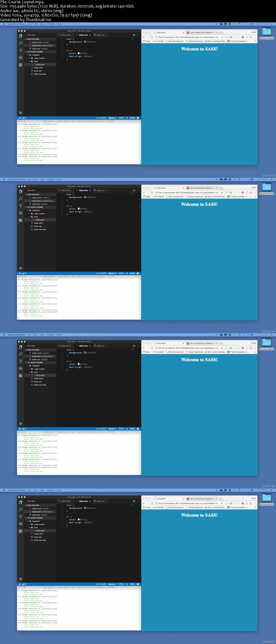
Task: Open Source Control icon in the 00:00:14 frame
Action: pos(20,50)
